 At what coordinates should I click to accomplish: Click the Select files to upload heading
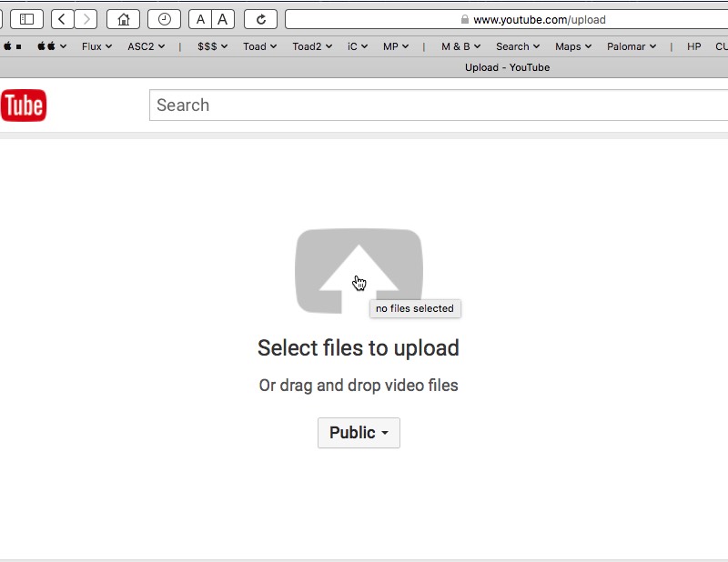click(x=359, y=348)
